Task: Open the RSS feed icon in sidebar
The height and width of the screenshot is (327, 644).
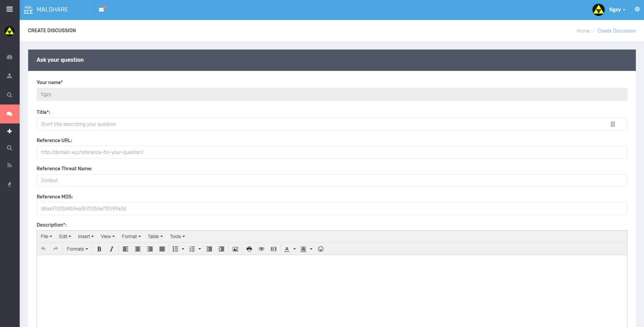Action: [9, 165]
